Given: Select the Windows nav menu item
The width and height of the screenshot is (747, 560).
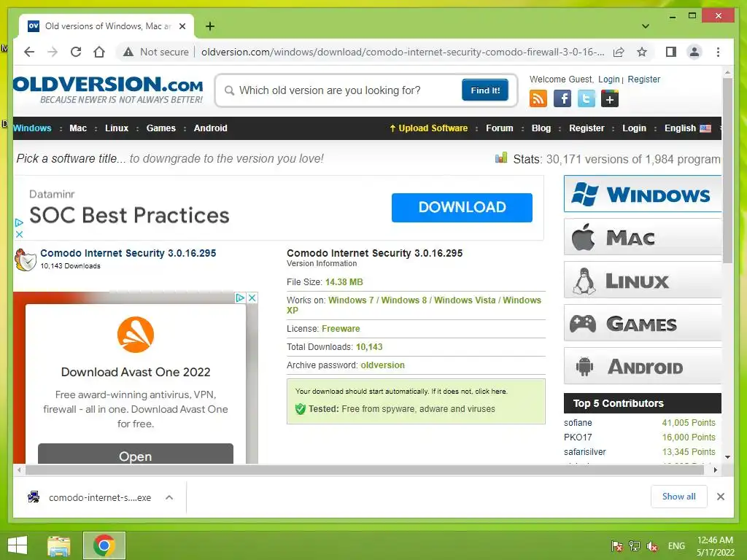Looking at the screenshot, I should (x=32, y=128).
